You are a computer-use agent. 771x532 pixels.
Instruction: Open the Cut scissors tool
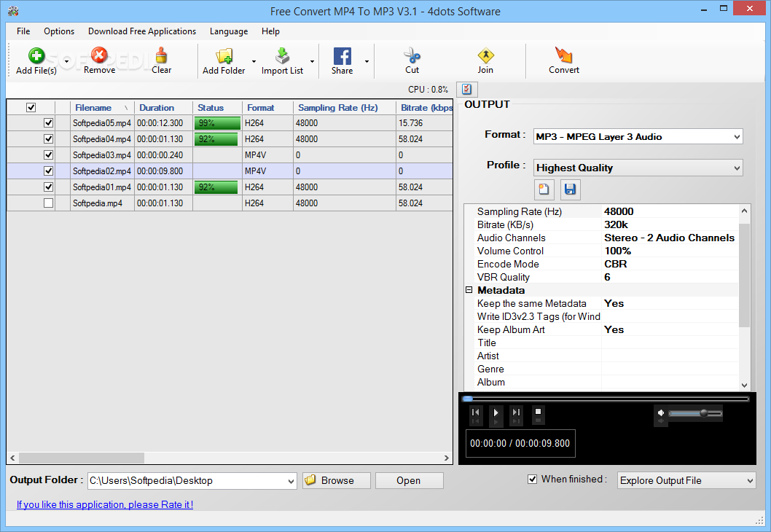(412, 57)
